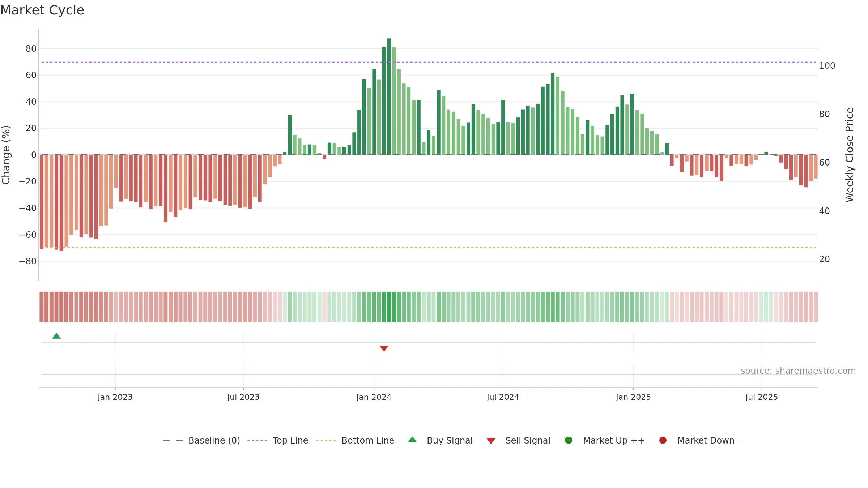Click the gray dashed Baseline legend swatch

point(173,440)
